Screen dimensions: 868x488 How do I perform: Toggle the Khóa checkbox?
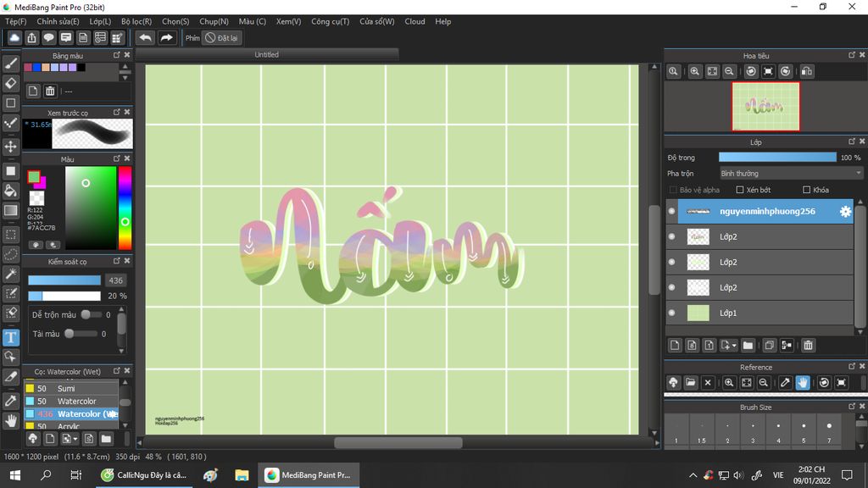click(806, 190)
